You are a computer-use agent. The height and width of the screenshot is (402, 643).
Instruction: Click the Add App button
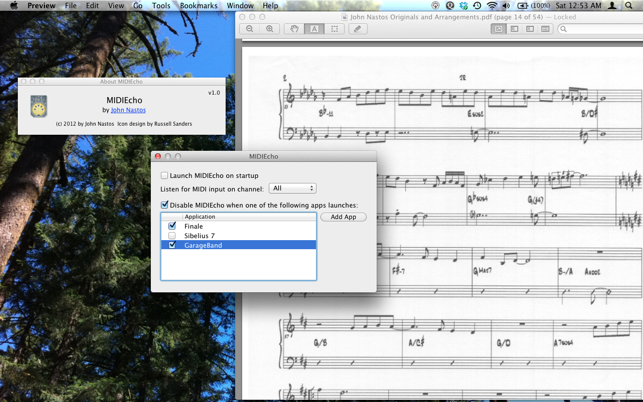(343, 217)
